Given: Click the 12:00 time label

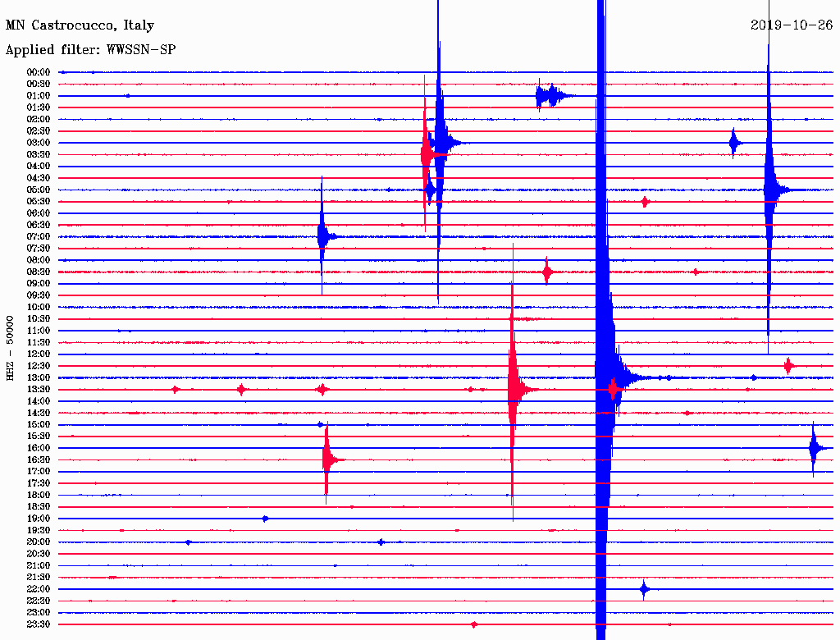Looking at the screenshot, I should point(39,354).
